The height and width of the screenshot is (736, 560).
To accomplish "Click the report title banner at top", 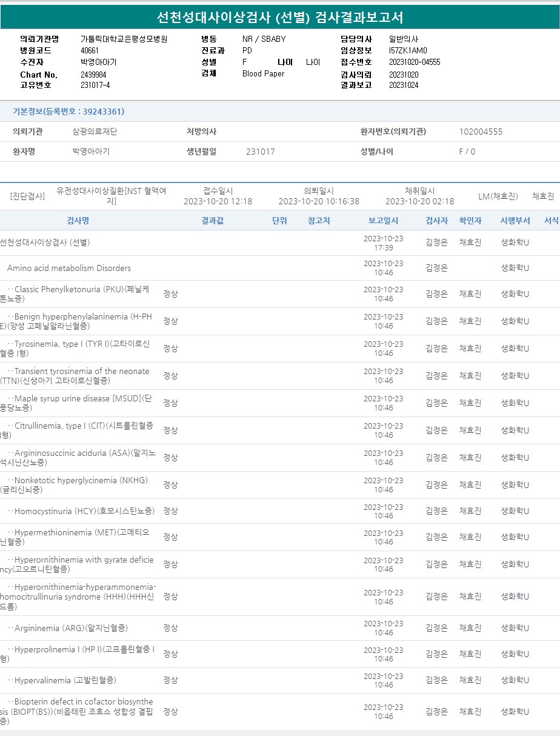I will pyautogui.click(x=280, y=17).
